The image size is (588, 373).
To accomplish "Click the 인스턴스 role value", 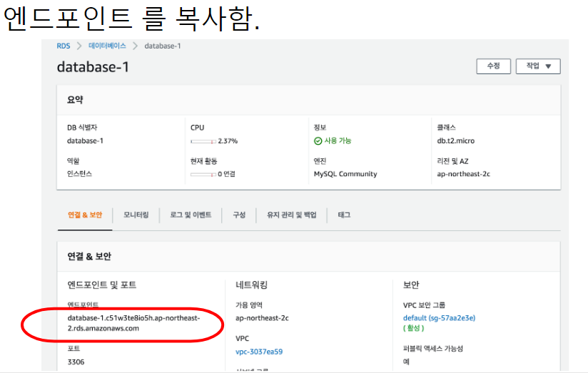I will point(79,173).
